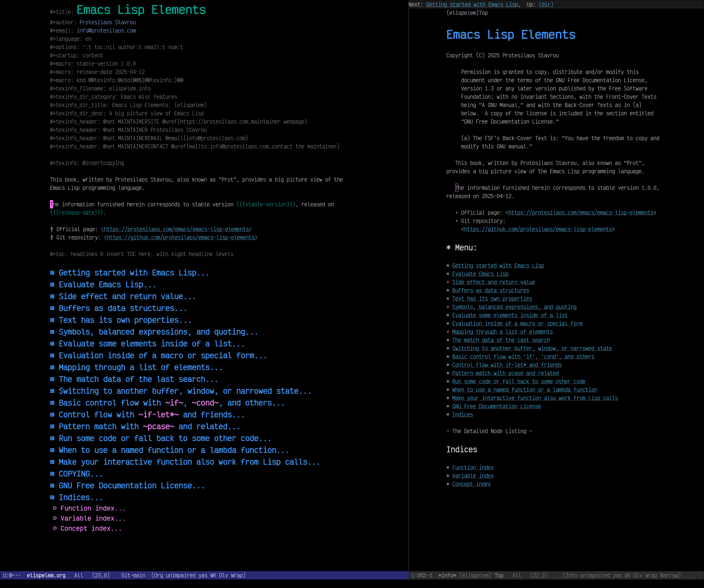Click *info* buffer name in right mode line
The image size is (704, 588).
[x=447, y=575]
